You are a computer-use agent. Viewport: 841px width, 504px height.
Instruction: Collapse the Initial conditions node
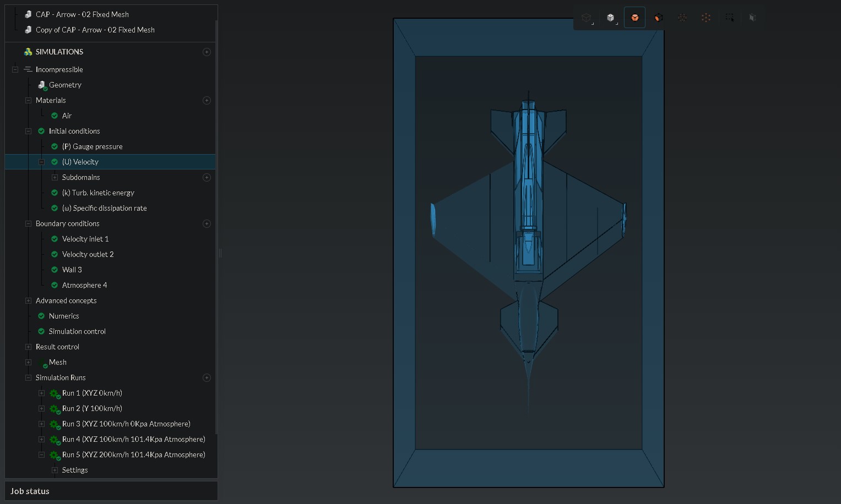(x=28, y=131)
